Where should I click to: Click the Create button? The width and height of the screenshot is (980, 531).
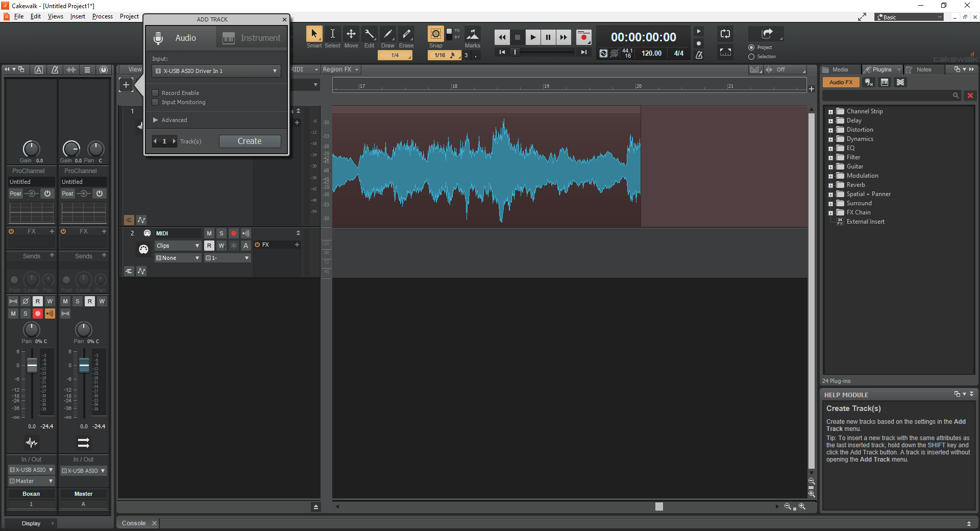pyautogui.click(x=250, y=141)
